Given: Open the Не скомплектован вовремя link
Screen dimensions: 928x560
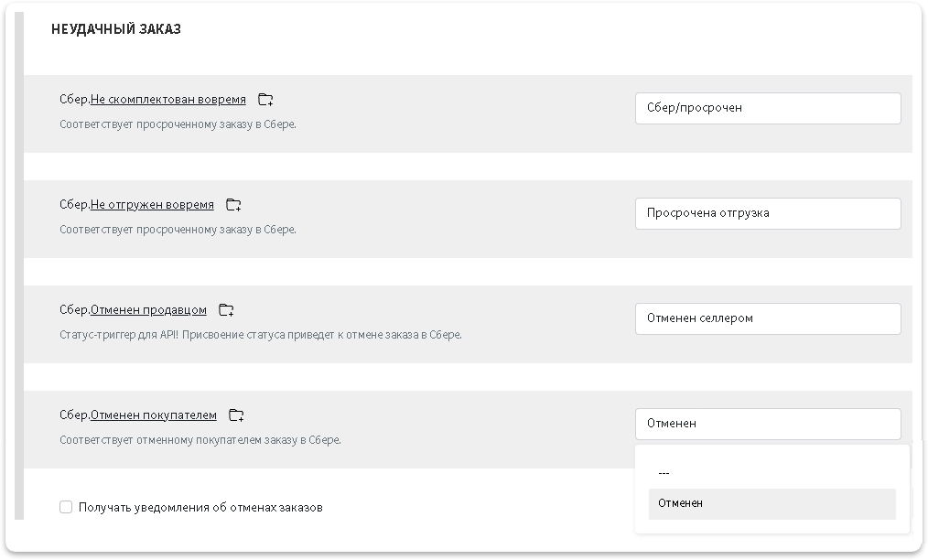Looking at the screenshot, I should pyautogui.click(x=168, y=100).
